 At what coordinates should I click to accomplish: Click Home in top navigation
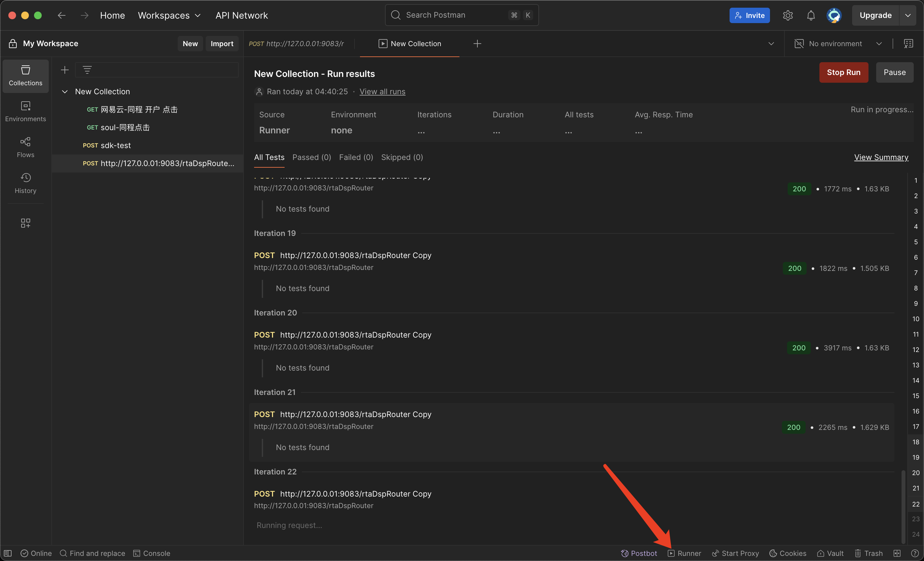113,15
